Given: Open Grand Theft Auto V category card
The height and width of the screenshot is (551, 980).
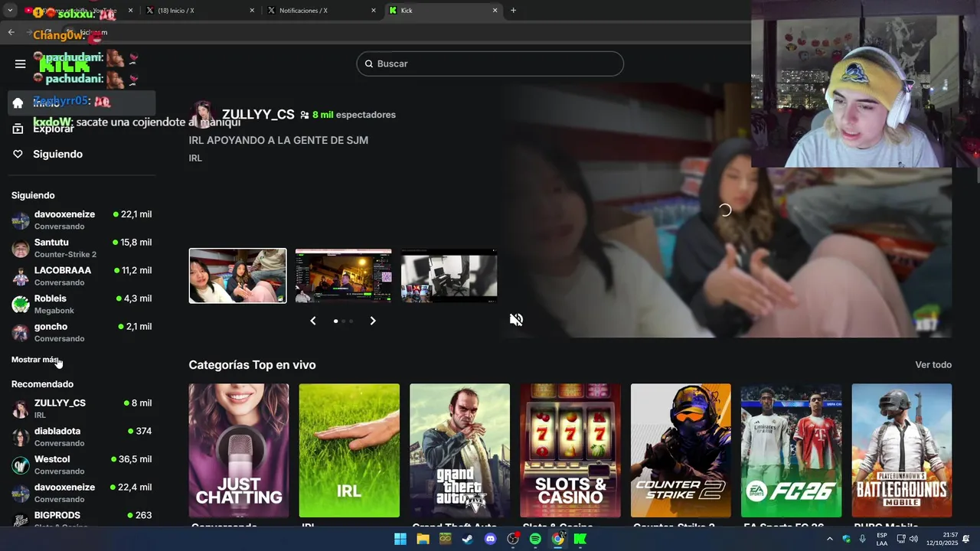Looking at the screenshot, I should [459, 451].
